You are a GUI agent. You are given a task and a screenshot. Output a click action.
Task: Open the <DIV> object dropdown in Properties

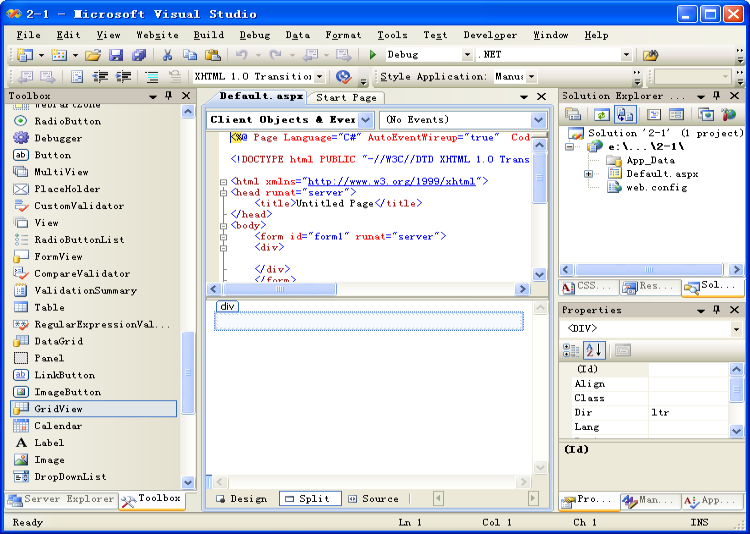click(736, 329)
